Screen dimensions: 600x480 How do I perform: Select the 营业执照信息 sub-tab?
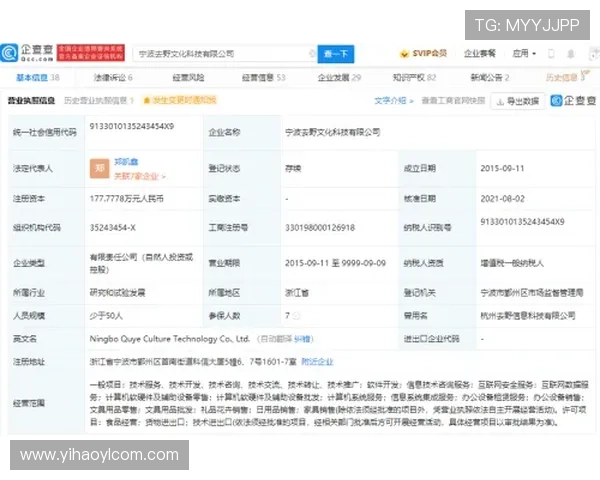point(31,101)
